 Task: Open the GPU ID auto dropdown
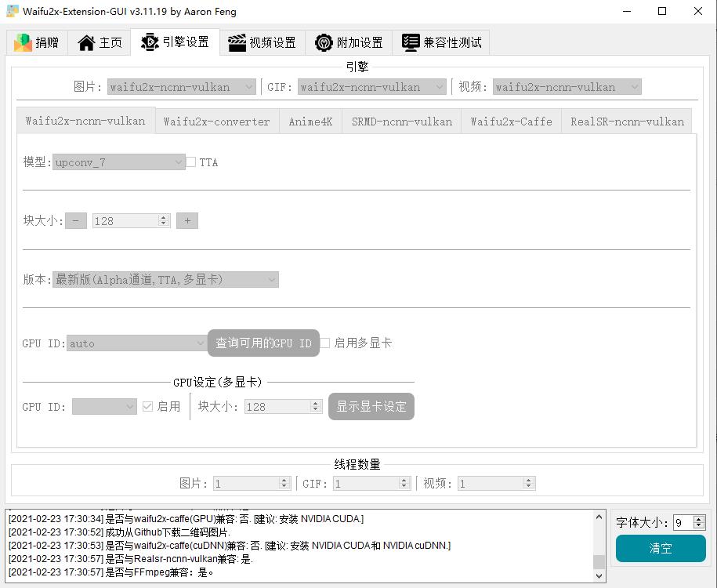pyautogui.click(x=136, y=343)
